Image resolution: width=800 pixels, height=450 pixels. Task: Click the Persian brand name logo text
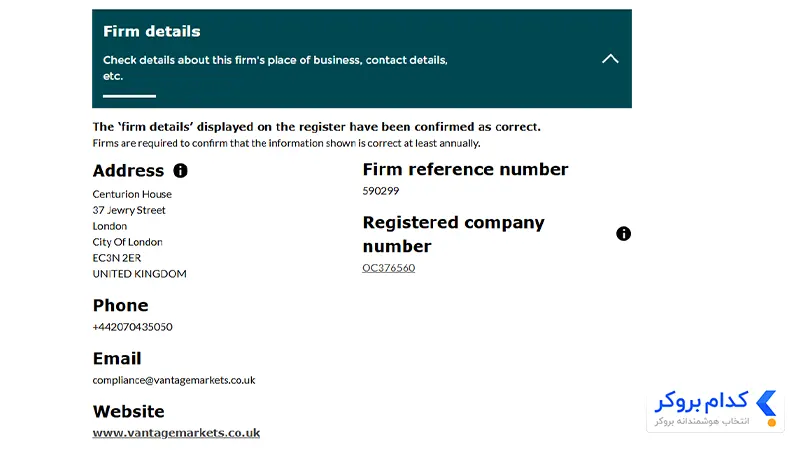702,402
